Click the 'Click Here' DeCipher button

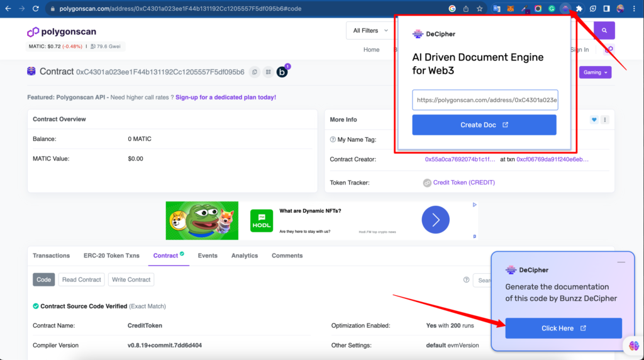pyautogui.click(x=563, y=329)
